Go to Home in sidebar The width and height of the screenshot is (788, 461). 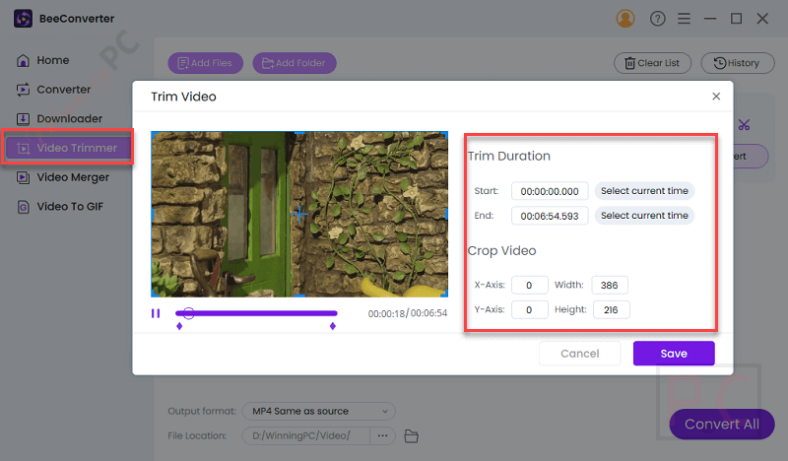43,60
